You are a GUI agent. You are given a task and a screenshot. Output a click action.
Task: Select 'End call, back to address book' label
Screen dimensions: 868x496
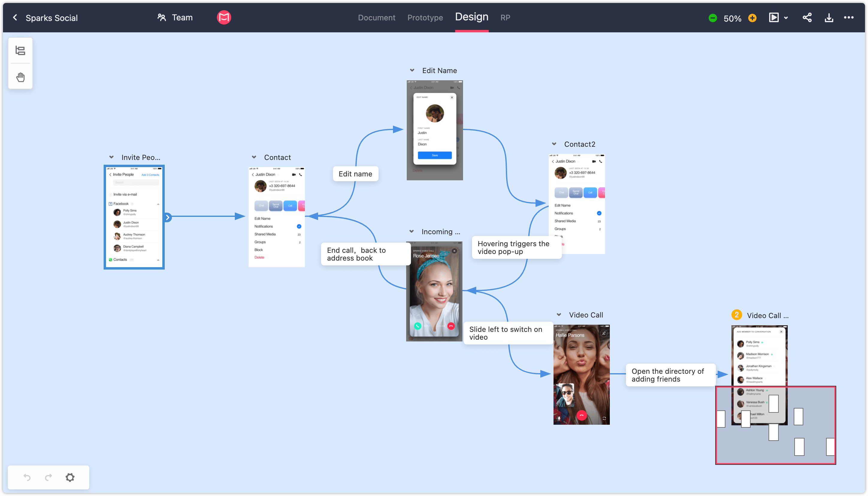click(x=365, y=254)
